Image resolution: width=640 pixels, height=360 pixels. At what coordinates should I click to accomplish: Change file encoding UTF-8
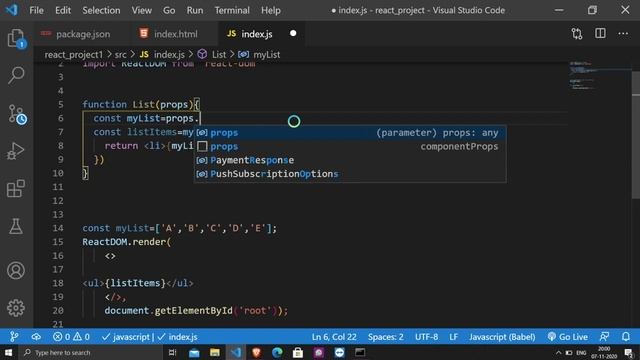click(x=427, y=337)
